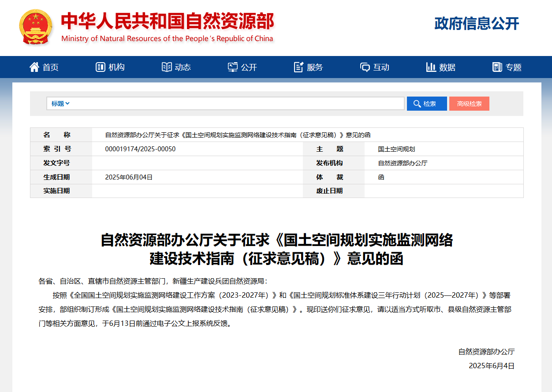Click the salutation line starting 各省、自治区

pos(153,281)
